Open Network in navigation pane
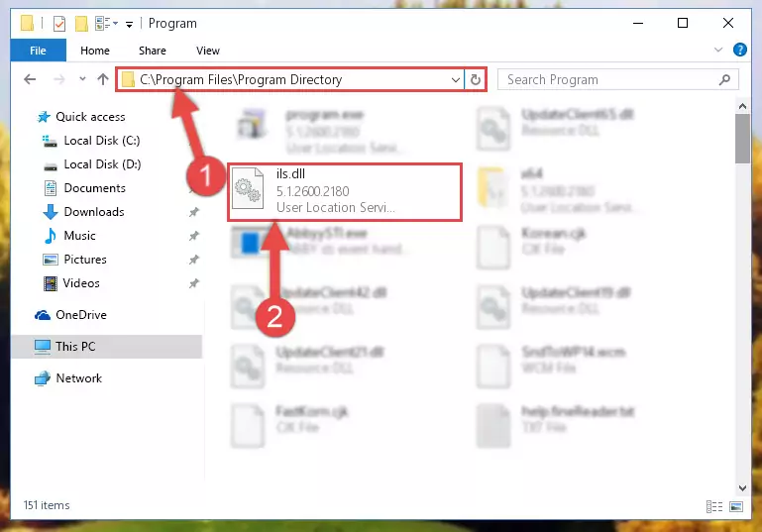 click(x=68, y=378)
